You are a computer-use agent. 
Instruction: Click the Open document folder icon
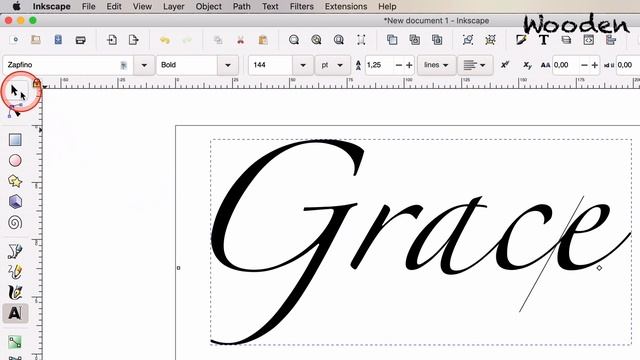point(36,40)
